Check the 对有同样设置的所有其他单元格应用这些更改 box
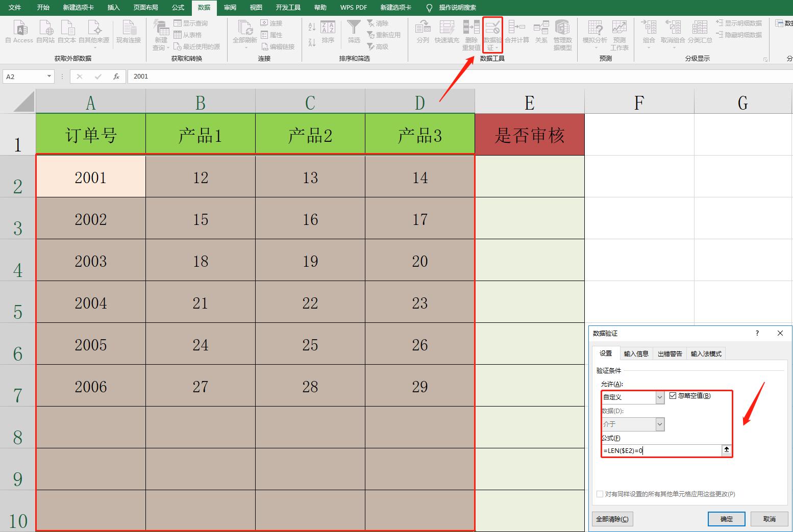The width and height of the screenshot is (793, 532). [x=600, y=494]
